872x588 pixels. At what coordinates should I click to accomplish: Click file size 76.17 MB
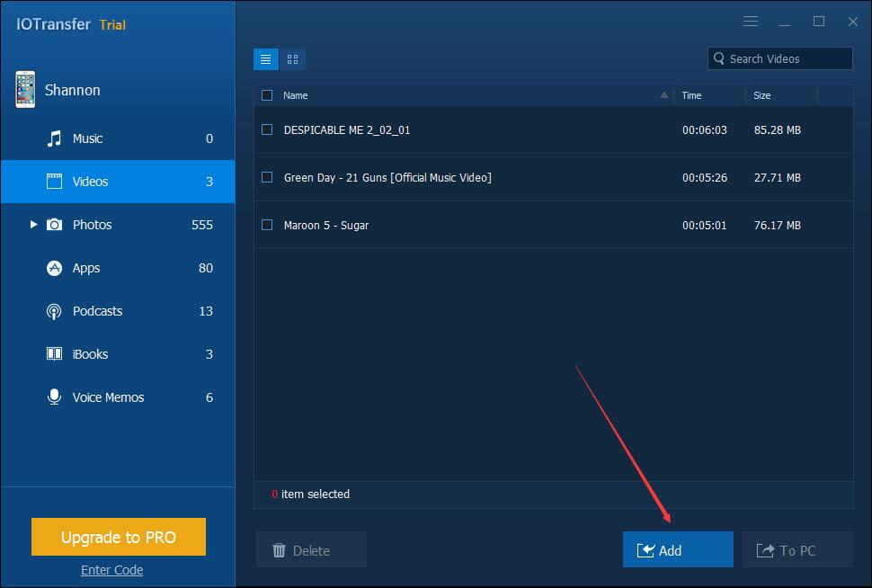[778, 226]
